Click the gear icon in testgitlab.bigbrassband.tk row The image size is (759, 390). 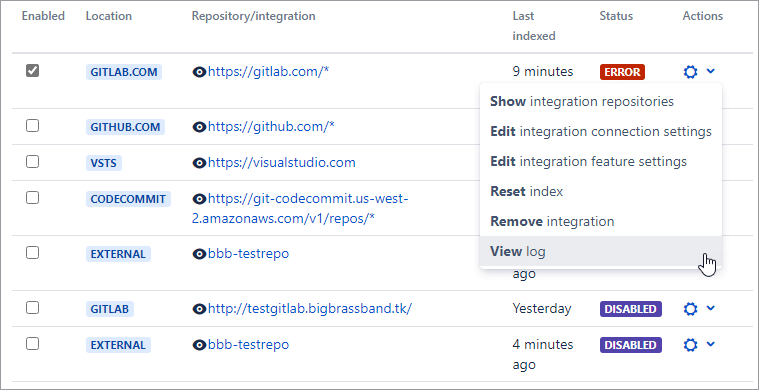pyautogui.click(x=690, y=309)
